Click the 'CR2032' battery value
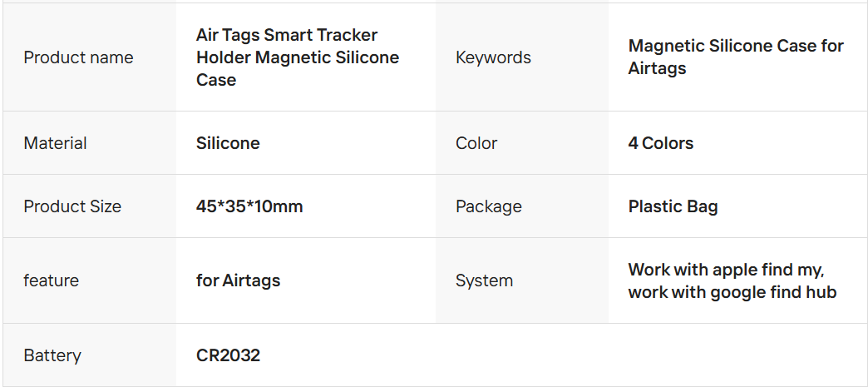Viewport: 868px width, 387px height. (x=228, y=355)
